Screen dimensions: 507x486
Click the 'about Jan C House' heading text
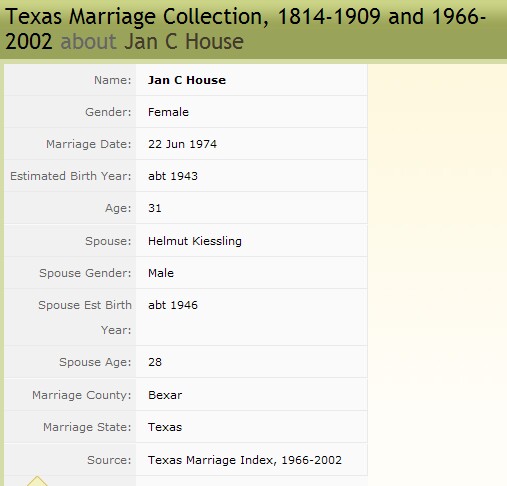click(x=152, y=41)
